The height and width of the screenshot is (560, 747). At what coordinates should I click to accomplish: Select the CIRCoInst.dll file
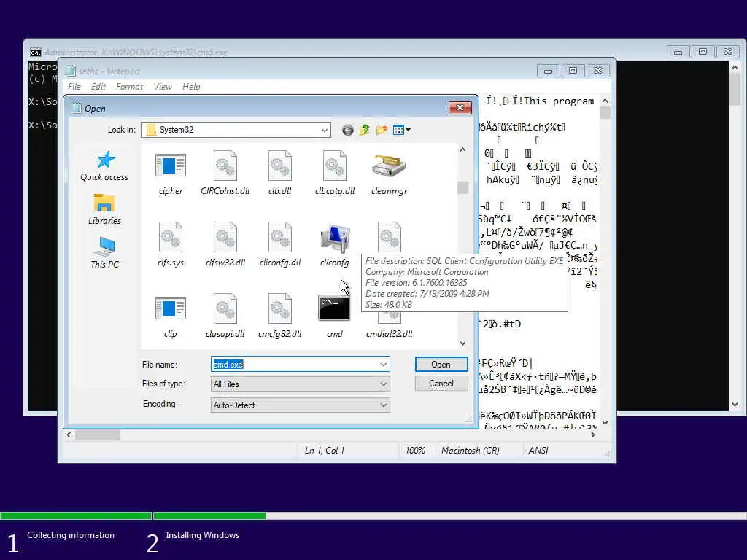pyautogui.click(x=225, y=173)
